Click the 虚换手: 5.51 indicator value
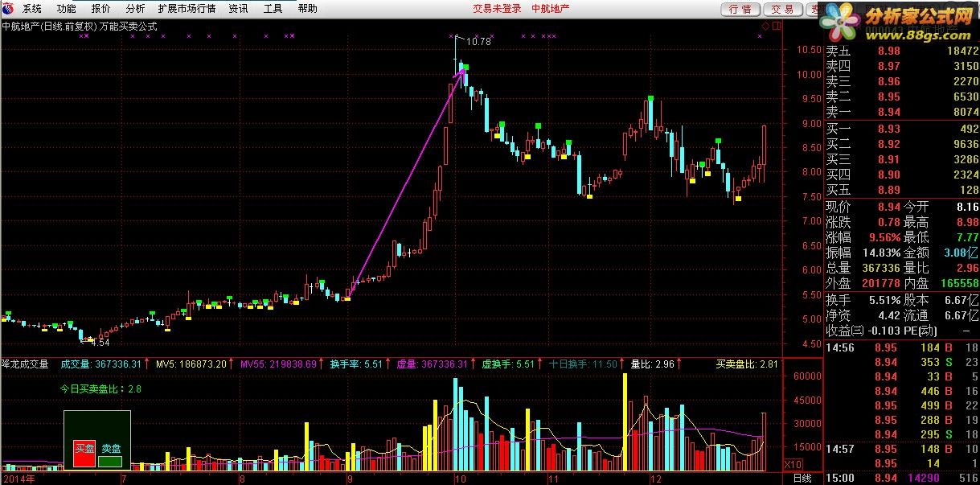Image resolution: width=980 pixels, height=485 pixels. [508, 364]
